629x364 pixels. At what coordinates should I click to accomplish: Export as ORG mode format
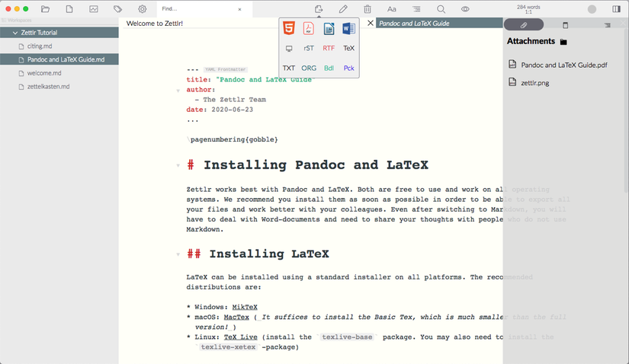309,68
